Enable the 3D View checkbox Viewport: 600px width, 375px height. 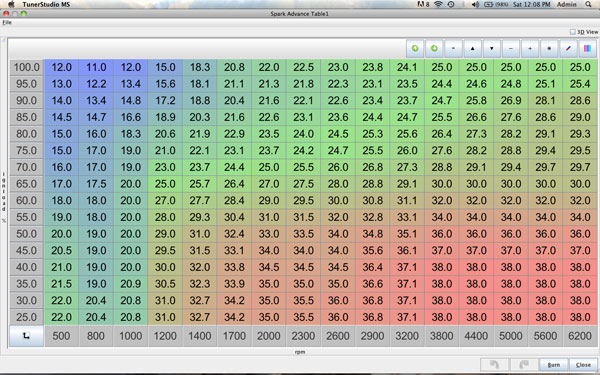(572, 32)
